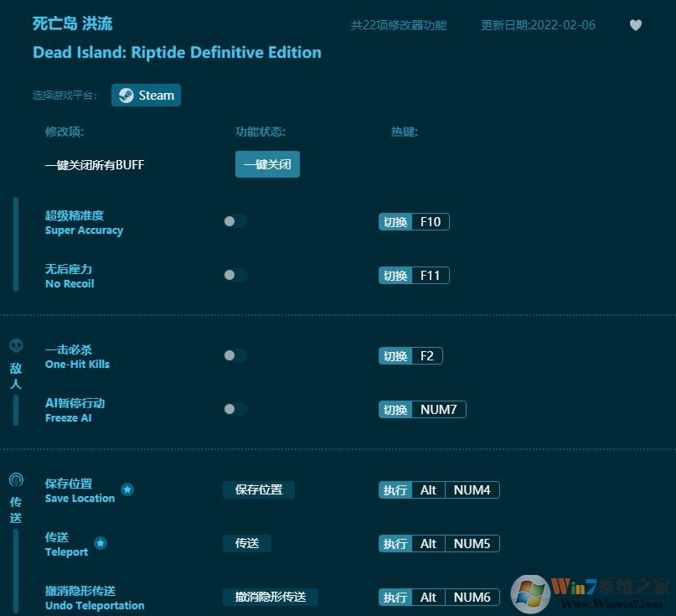
Task: Click the 保存位置 action button
Action: pyautogui.click(x=259, y=489)
